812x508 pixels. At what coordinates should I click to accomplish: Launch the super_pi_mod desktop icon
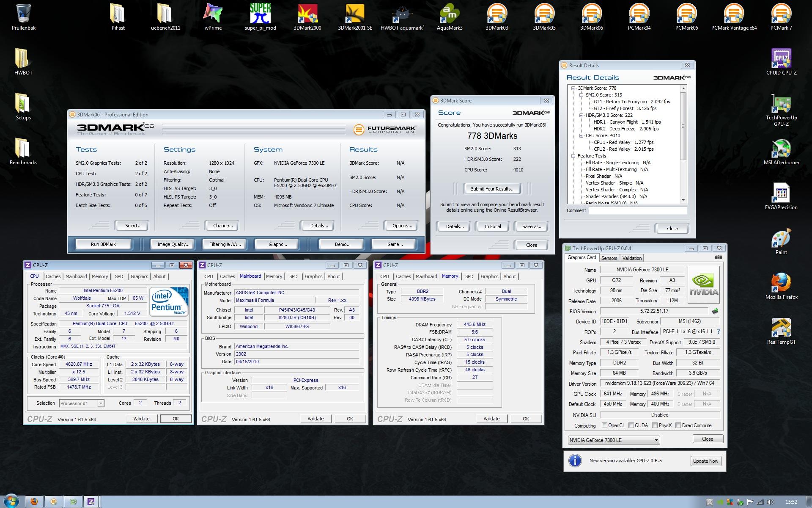pos(260,17)
